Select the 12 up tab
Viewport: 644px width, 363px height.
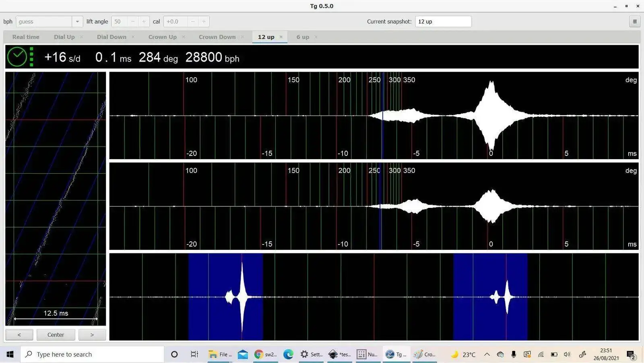(266, 37)
